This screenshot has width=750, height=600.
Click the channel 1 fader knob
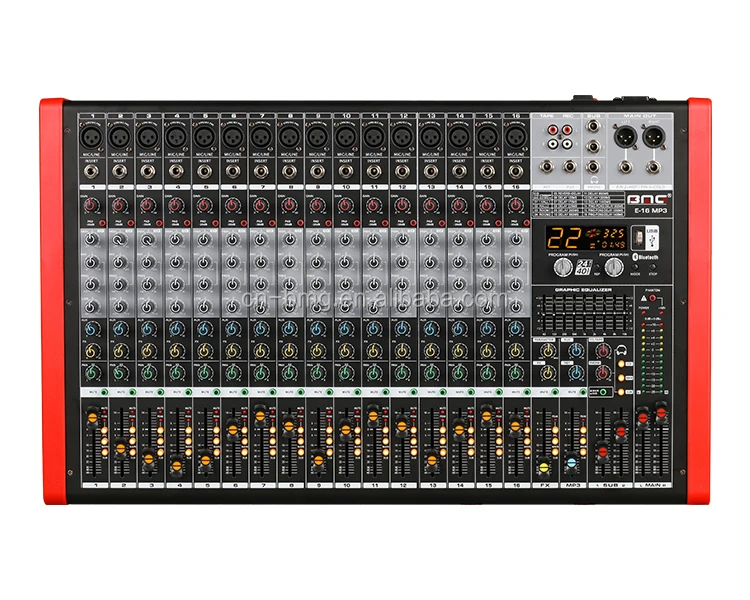click(x=92, y=416)
